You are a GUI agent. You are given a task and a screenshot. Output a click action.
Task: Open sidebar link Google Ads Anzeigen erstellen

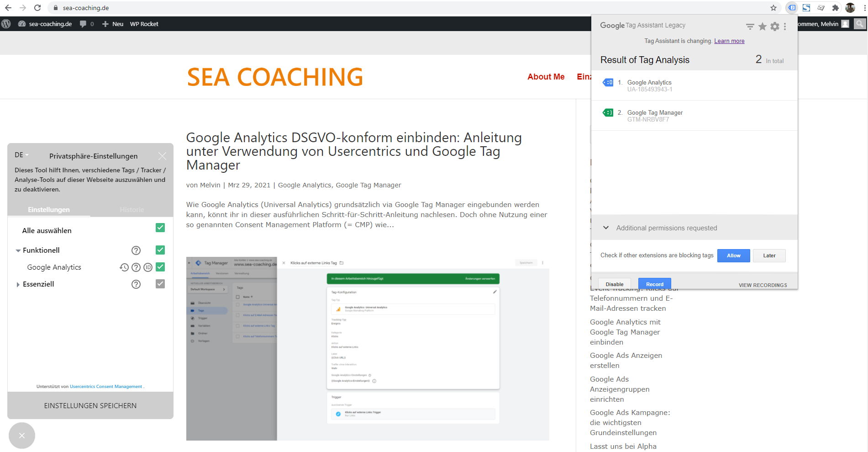(626, 361)
